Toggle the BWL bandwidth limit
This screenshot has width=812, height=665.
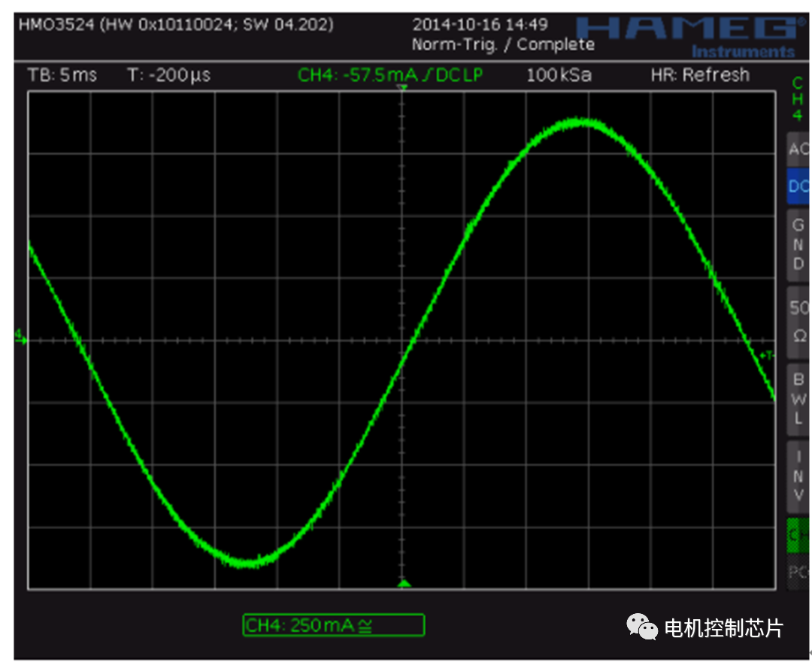pos(797,398)
